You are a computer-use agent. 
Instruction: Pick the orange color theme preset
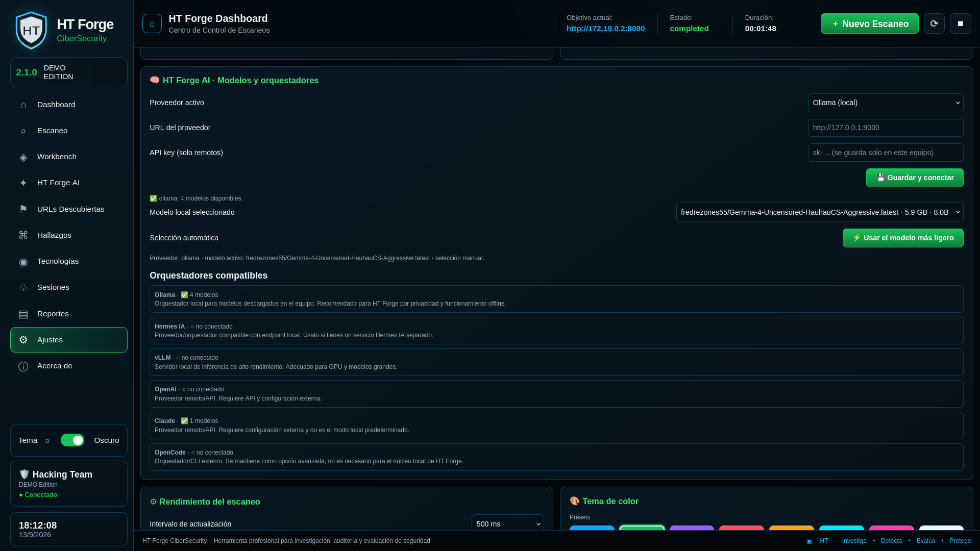(x=792, y=528)
